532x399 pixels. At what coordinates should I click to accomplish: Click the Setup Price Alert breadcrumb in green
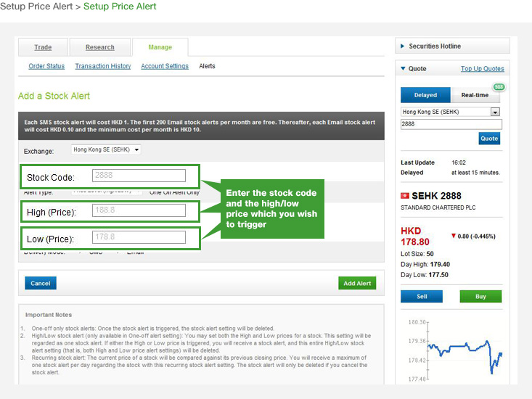pos(120,7)
